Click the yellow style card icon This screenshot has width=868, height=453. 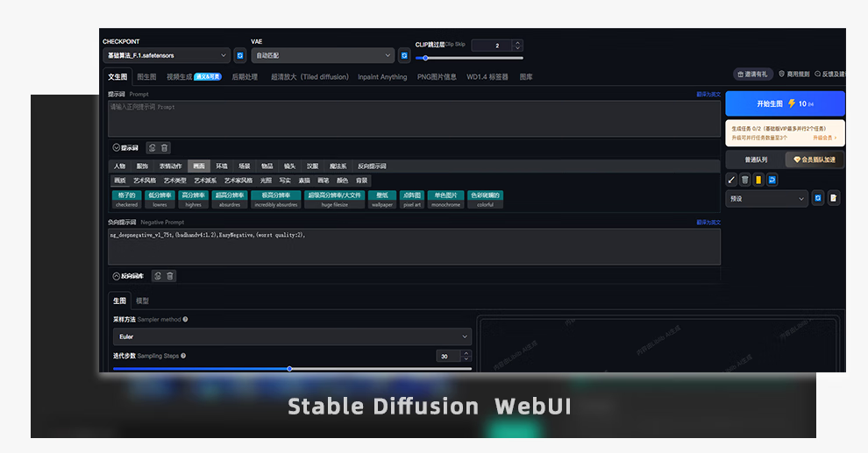pyautogui.click(x=758, y=180)
